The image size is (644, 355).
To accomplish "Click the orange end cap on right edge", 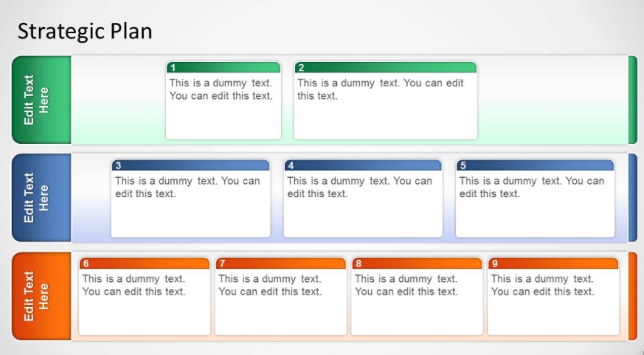I will (632, 296).
